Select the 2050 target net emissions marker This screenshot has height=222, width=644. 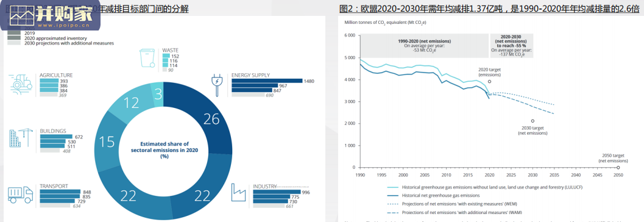tap(618, 167)
